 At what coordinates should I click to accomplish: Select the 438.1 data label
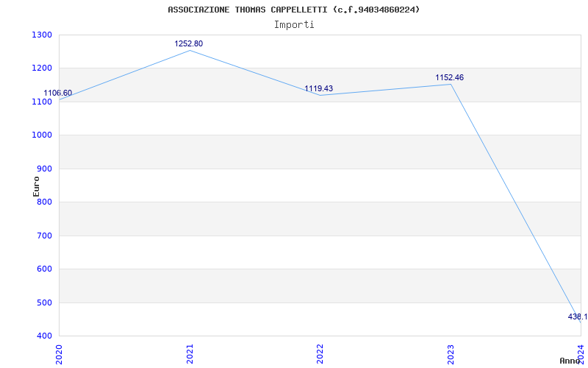pos(578,317)
